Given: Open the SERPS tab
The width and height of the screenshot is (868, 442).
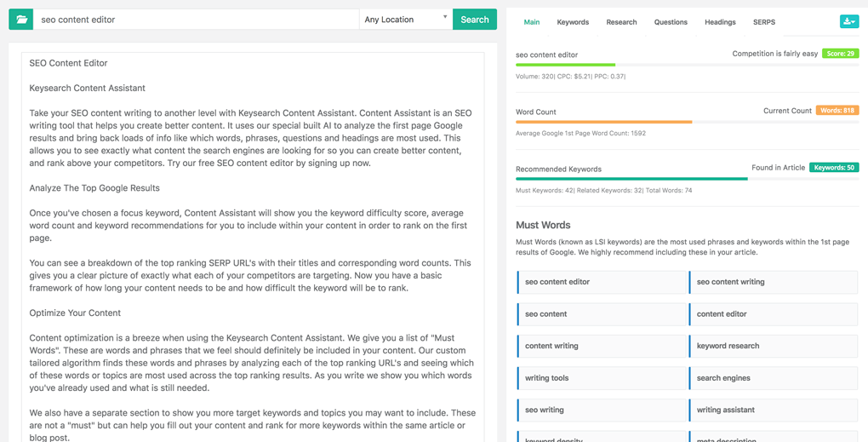Looking at the screenshot, I should click(x=764, y=22).
